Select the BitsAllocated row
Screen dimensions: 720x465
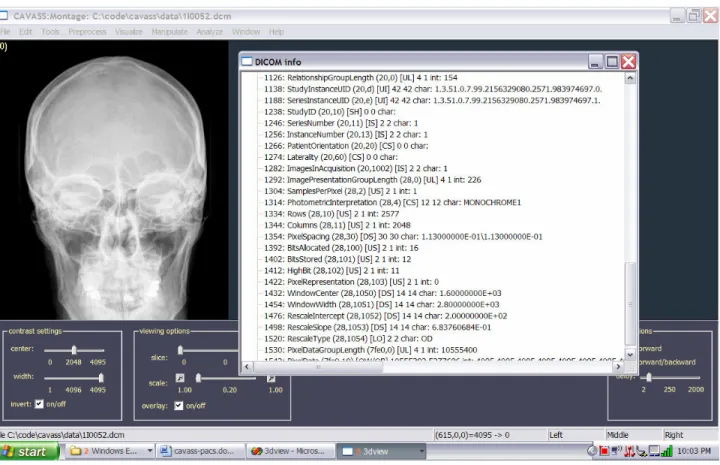click(341, 248)
